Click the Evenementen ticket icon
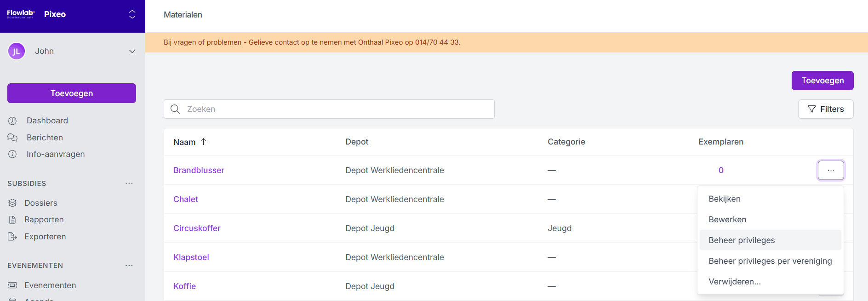The width and height of the screenshot is (868, 301). tap(12, 285)
